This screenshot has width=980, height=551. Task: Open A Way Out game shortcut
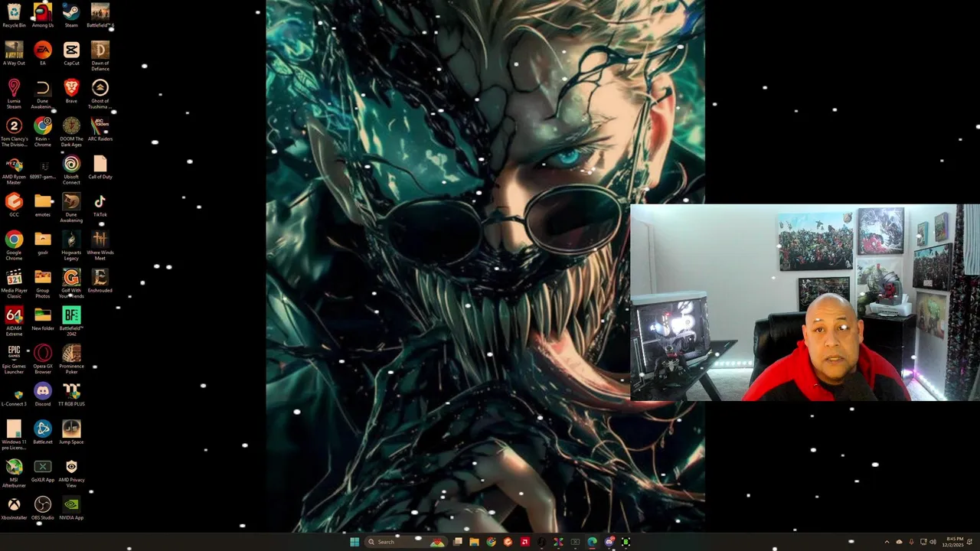[x=14, y=54]
